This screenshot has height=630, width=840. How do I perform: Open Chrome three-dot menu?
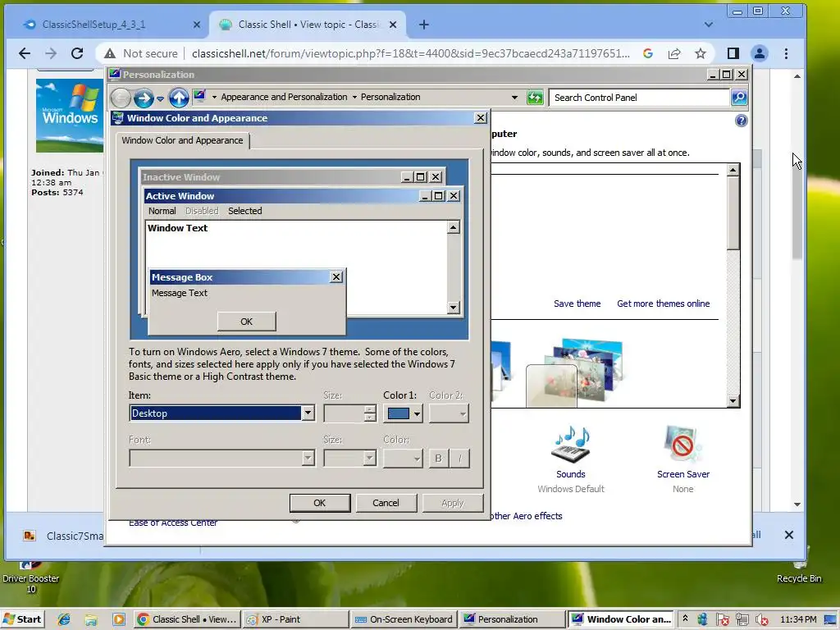786,53
